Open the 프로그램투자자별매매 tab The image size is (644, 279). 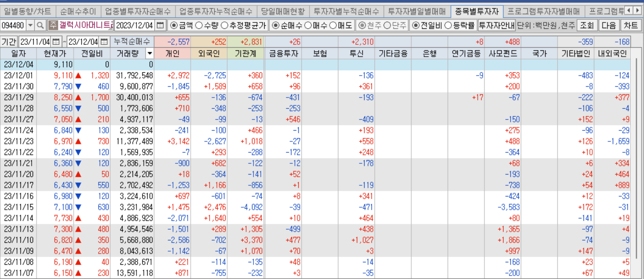coord(544,11)
